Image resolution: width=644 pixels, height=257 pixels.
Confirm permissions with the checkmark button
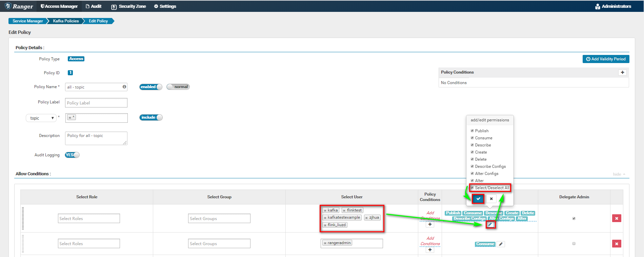[x=478, y=199]
